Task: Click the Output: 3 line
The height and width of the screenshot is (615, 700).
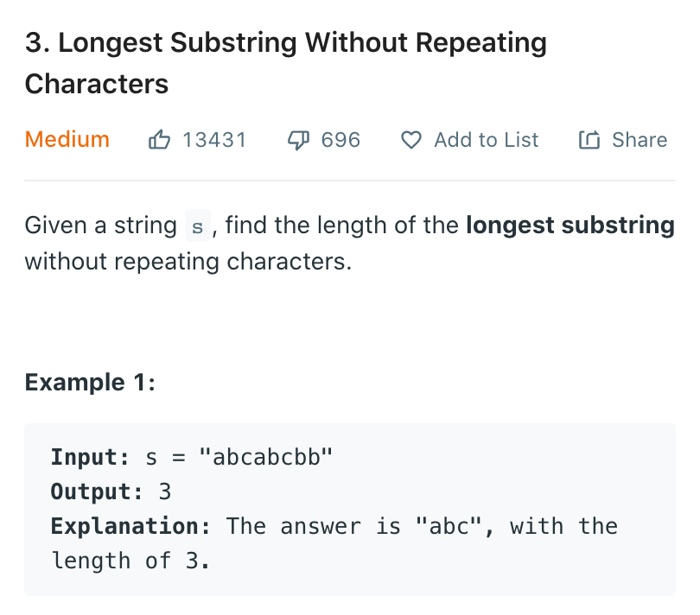Action: 111,491
